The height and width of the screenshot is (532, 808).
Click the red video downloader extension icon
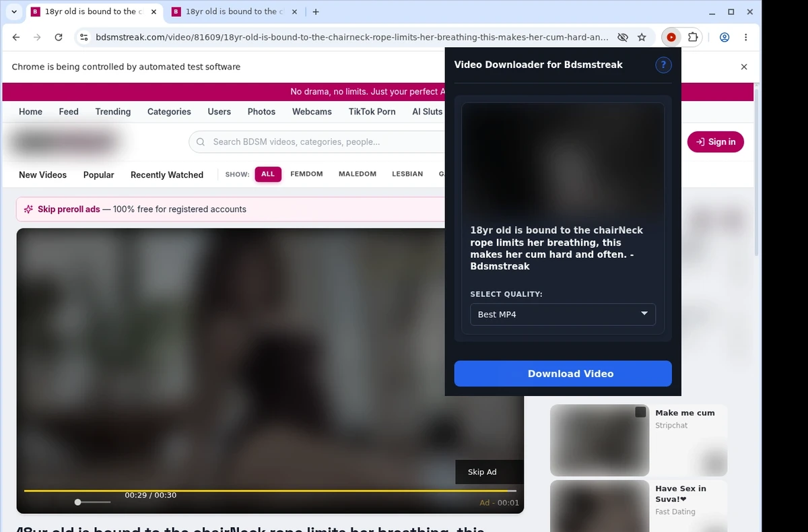tap(671, 38)
